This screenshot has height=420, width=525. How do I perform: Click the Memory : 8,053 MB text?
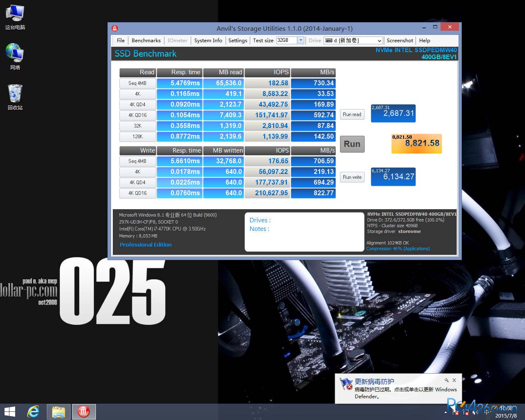point(138,236)
